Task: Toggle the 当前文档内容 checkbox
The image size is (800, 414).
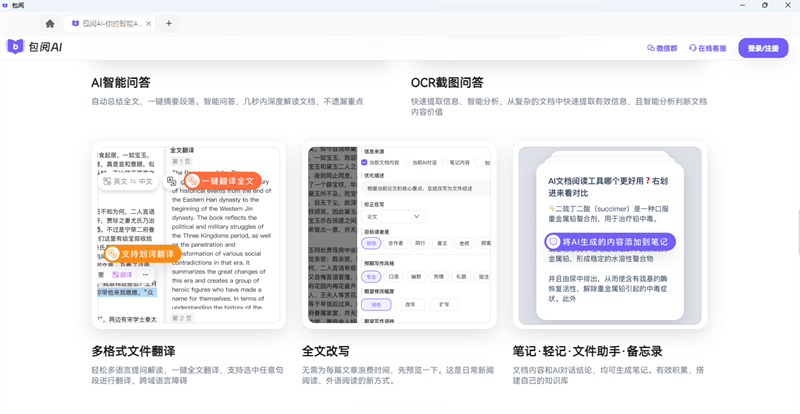Action: pos(365,162)
